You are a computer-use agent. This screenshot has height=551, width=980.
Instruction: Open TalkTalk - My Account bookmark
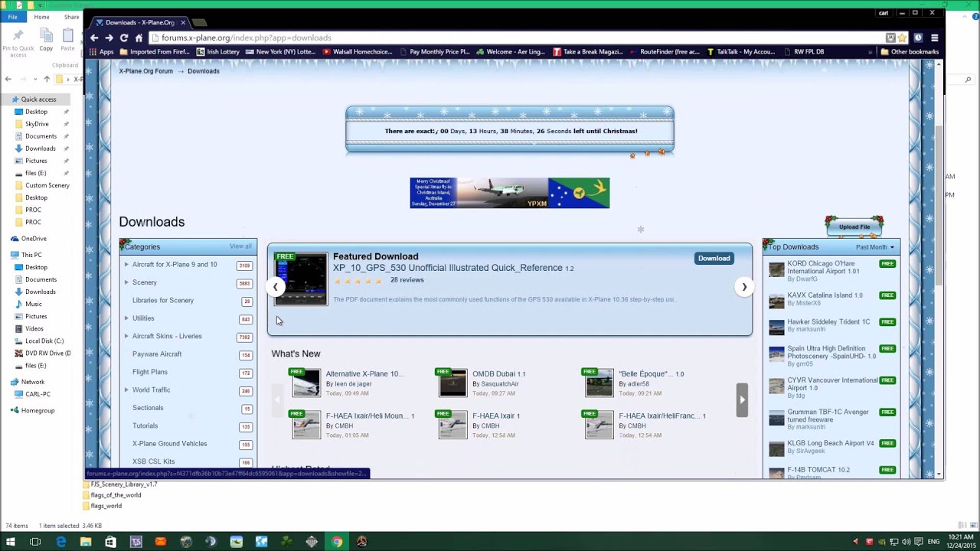click(741, 52)
